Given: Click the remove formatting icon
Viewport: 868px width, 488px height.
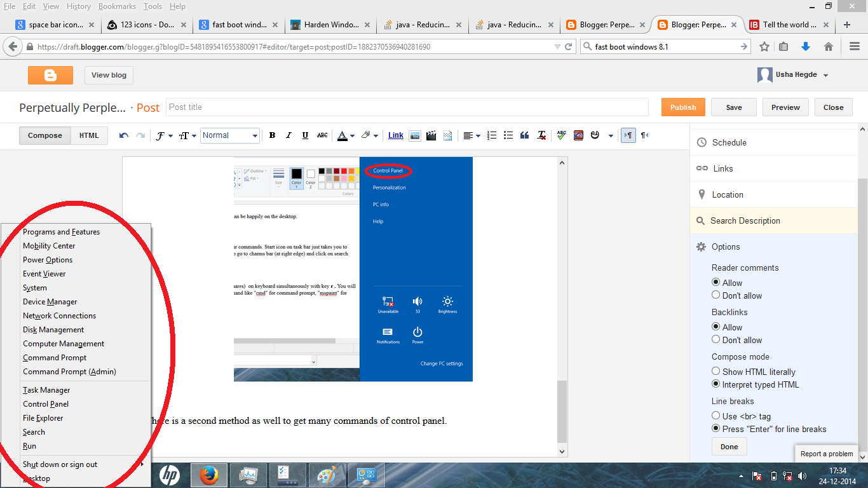Looking at the screenshot, I should click(541, 135).
